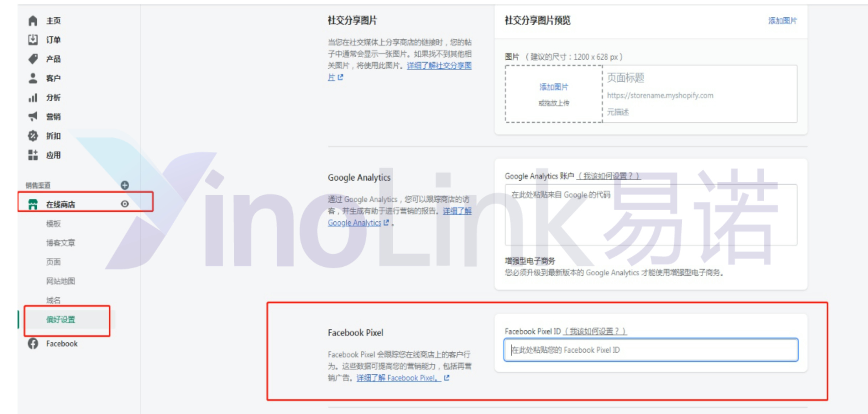Click 添加图片 inside dashed upload box
The height and width of the screenshot is (414, 868).
pyautogui.click(x=554, y=87)
